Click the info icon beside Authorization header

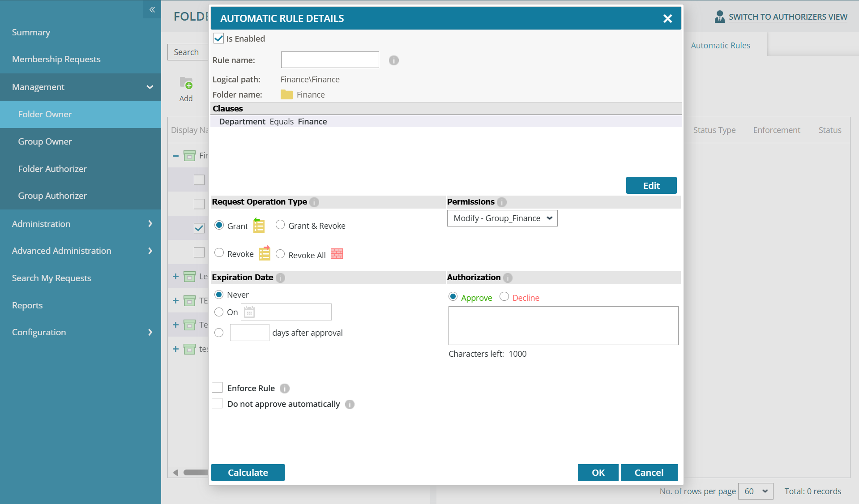click(x=508, y=278)
